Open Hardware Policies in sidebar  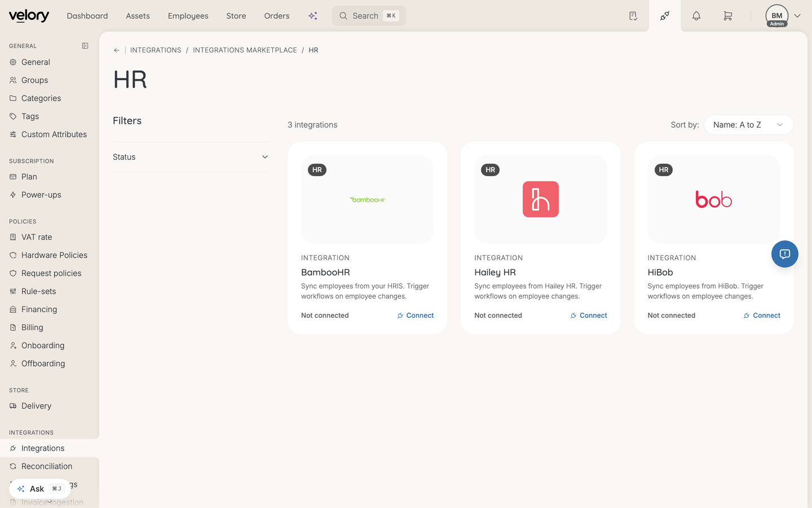(50, 255)
